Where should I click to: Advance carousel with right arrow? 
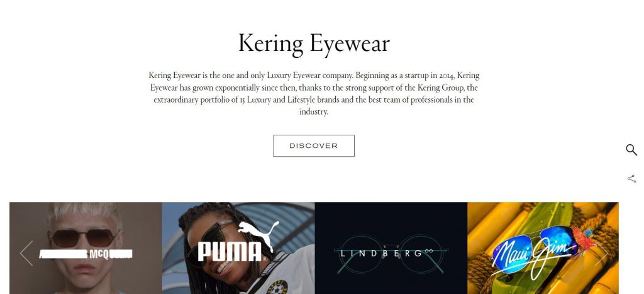click(601, 253)
